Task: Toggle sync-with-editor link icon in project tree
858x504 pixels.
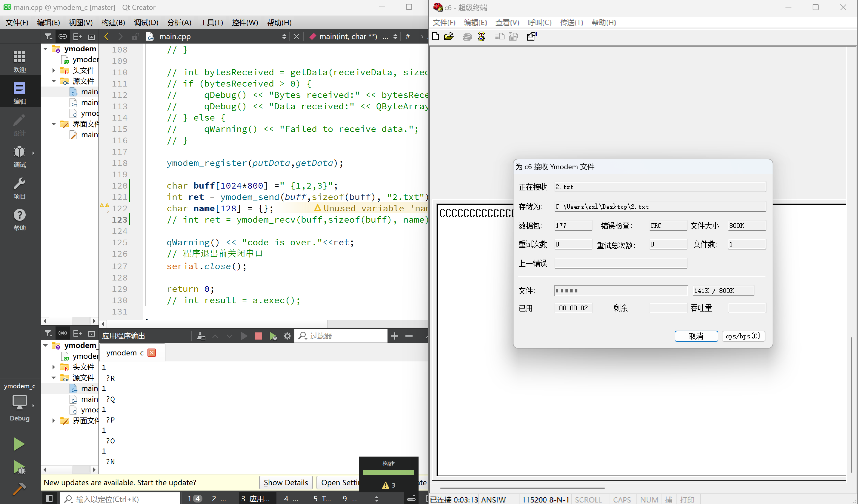Action: [x=63, y=36]
